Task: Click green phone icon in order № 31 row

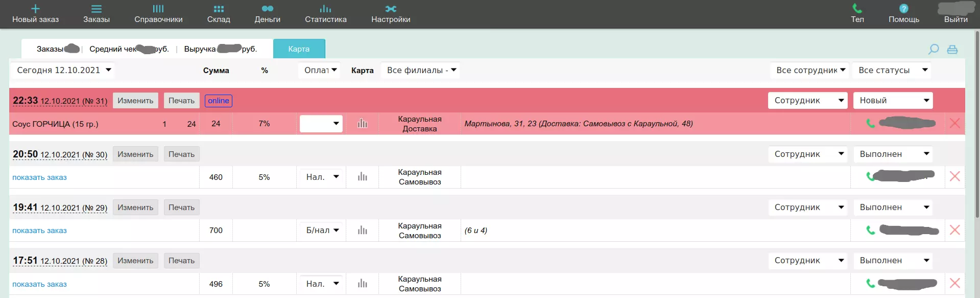Action: point(871,123)
